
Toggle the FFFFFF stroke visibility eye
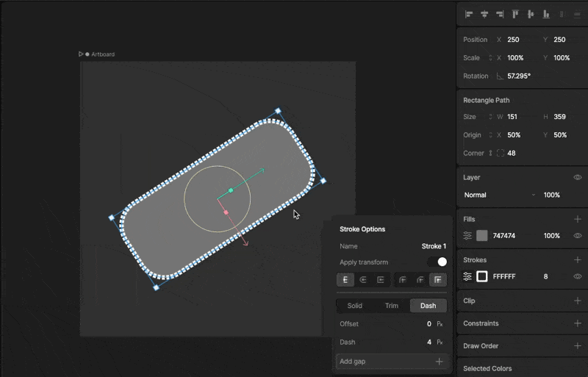point(578,276)
